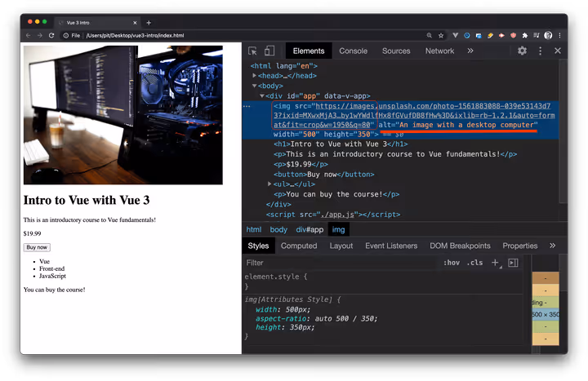This screenshot has height=381, width=588.
Task: Click div#app in the breadcrumb bar
Action: coord(310,229)
